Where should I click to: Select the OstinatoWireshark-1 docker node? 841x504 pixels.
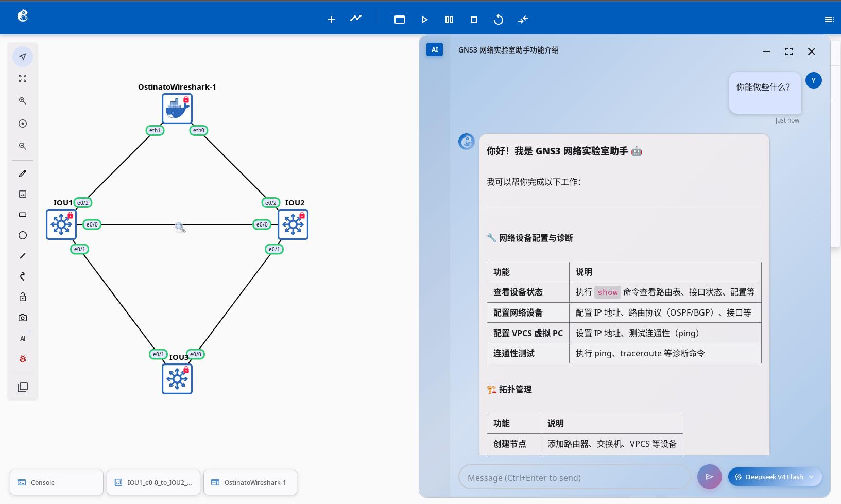point(177,109)
